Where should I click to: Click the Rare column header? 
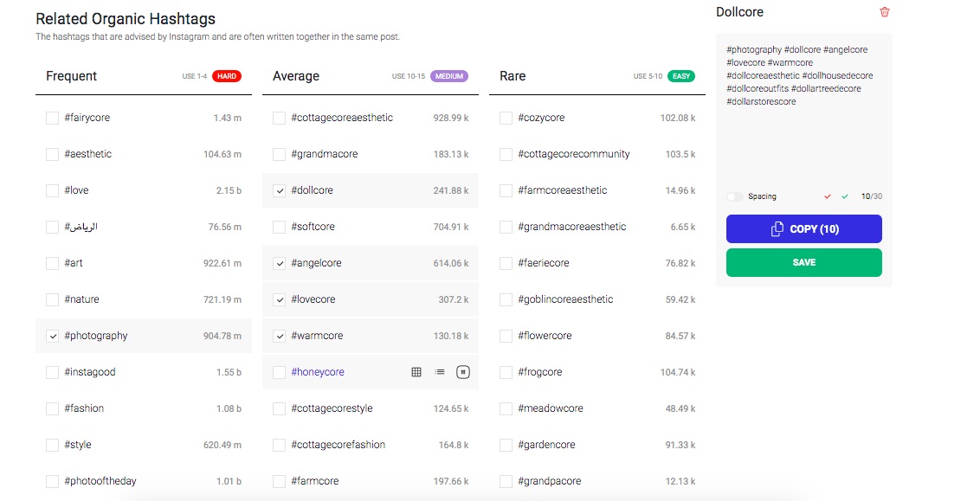(512, 76)
